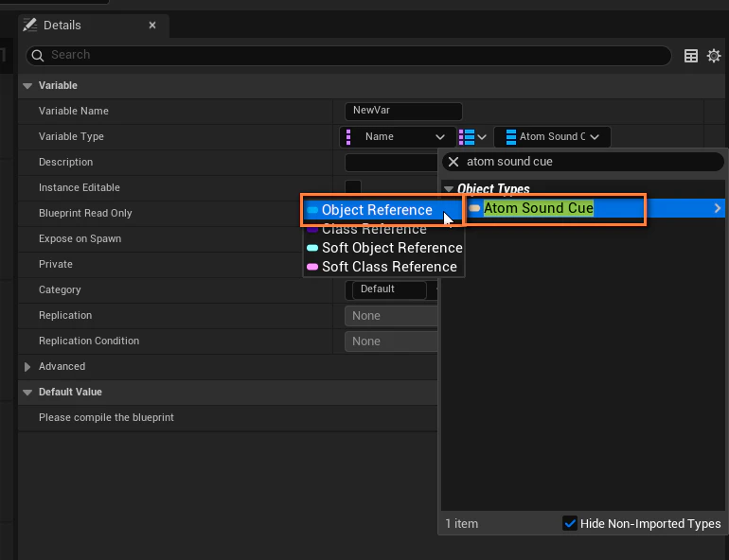
Task: Click the Soft Class Reference pink pill icon
Action: [x=312, y=267]
